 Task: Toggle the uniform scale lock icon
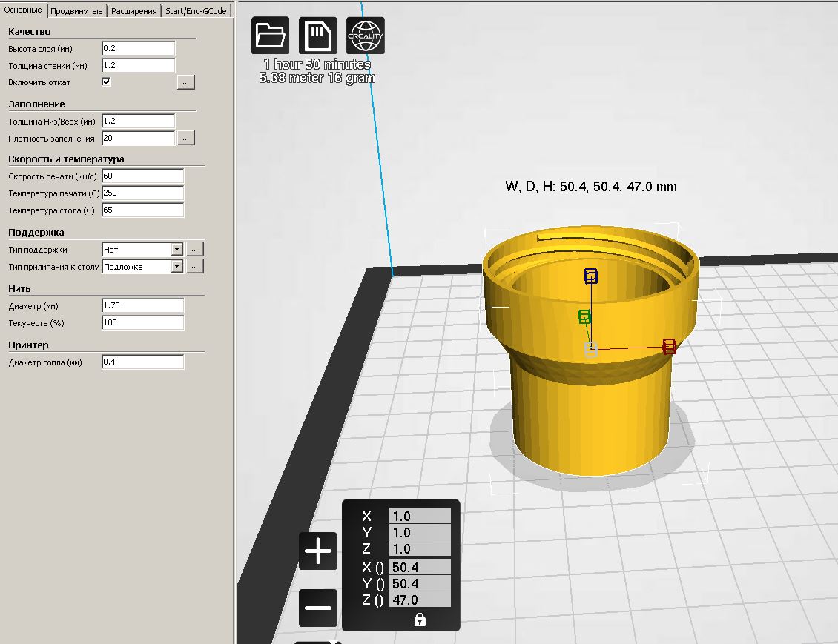(x=420, y=620)
